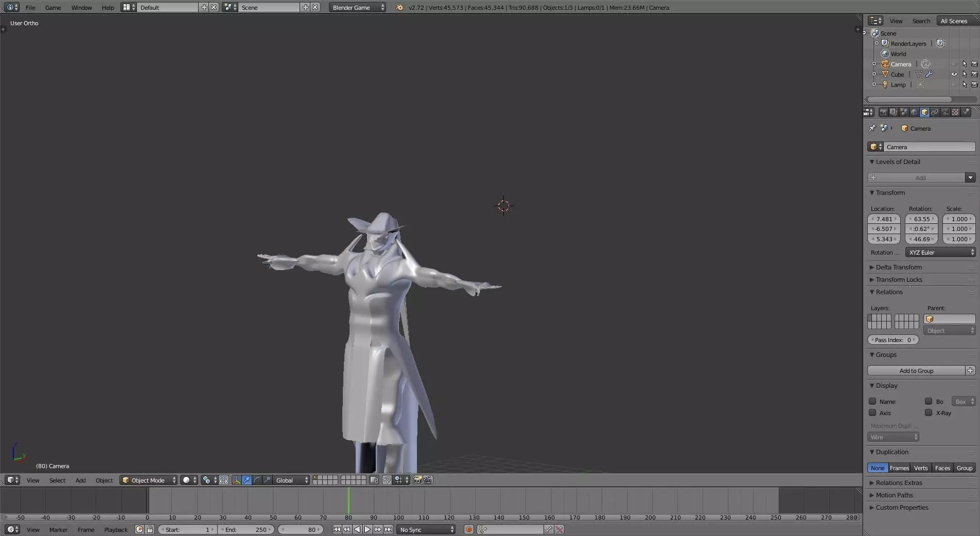Click the Cube modifier wrench icon in outliner
Image resolution: width=980 pixels, height=536 pixels.
929,74
